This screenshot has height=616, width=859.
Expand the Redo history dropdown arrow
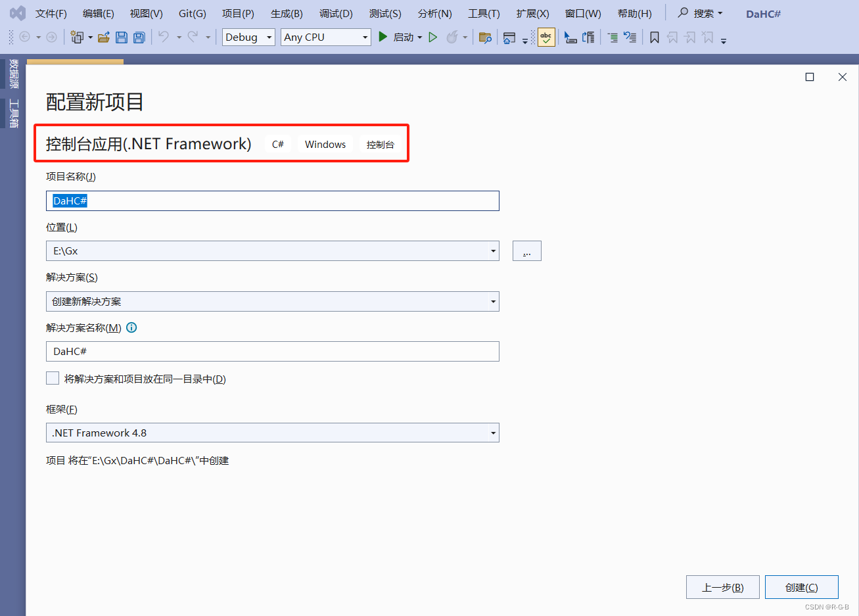[208, 38]
